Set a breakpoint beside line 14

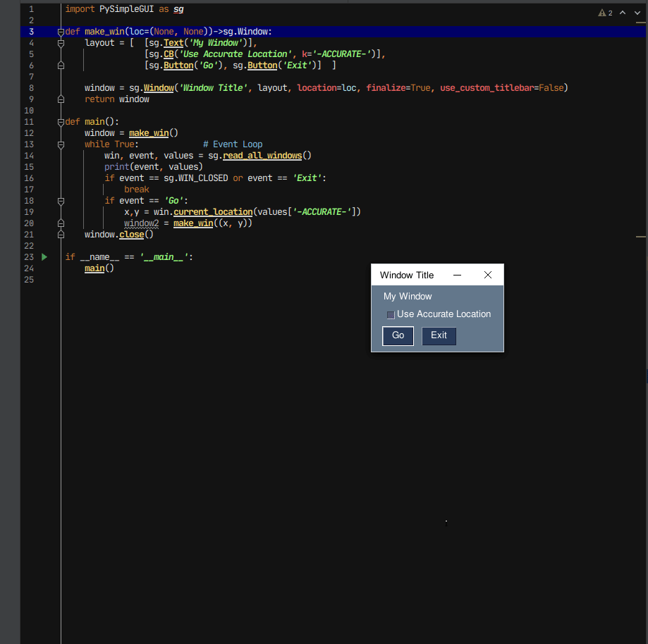44,155
